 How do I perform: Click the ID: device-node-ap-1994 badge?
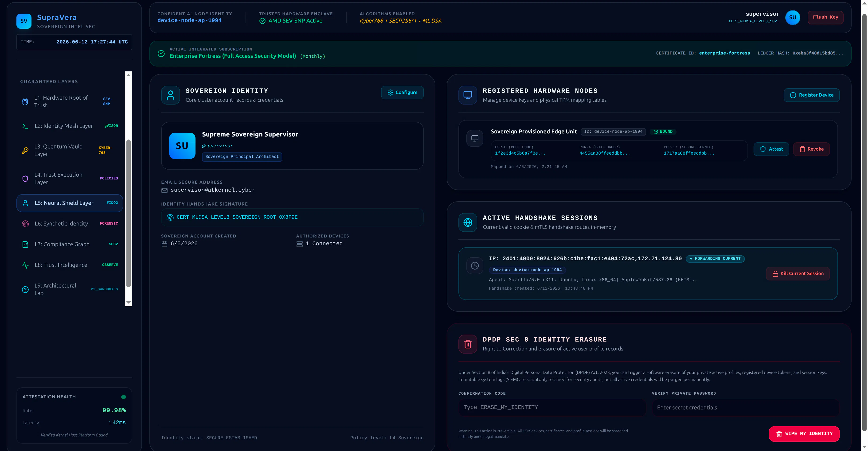pos(613,131)
